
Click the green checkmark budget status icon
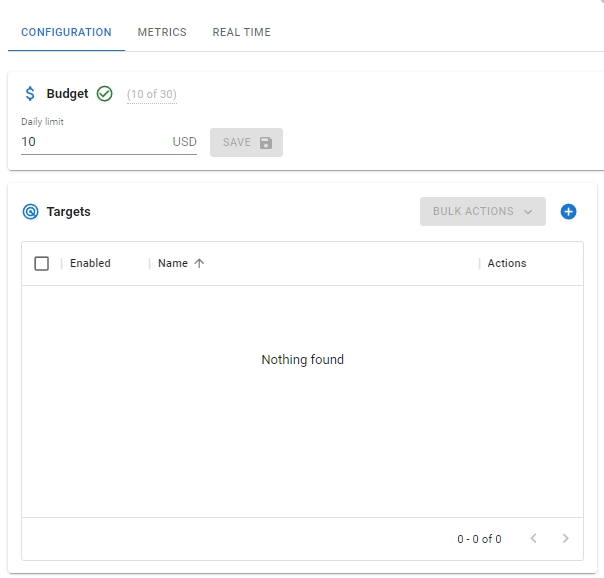pyautogui.click(x=105, y=94)
